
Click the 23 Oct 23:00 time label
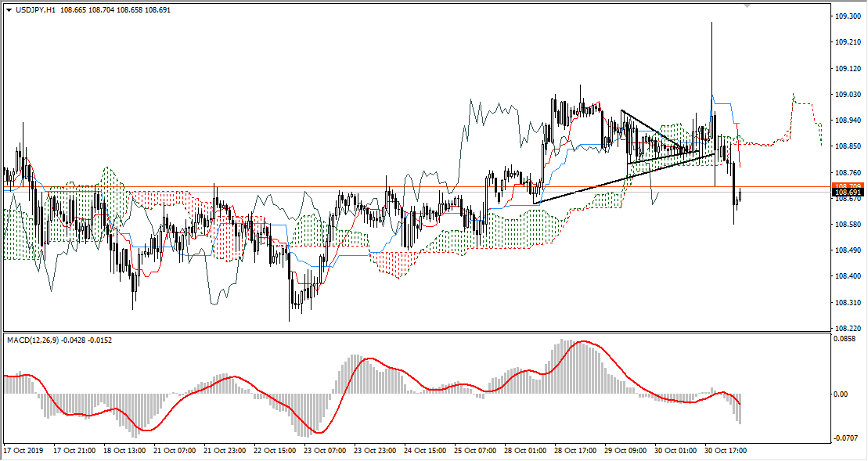(x=376, y=451)
